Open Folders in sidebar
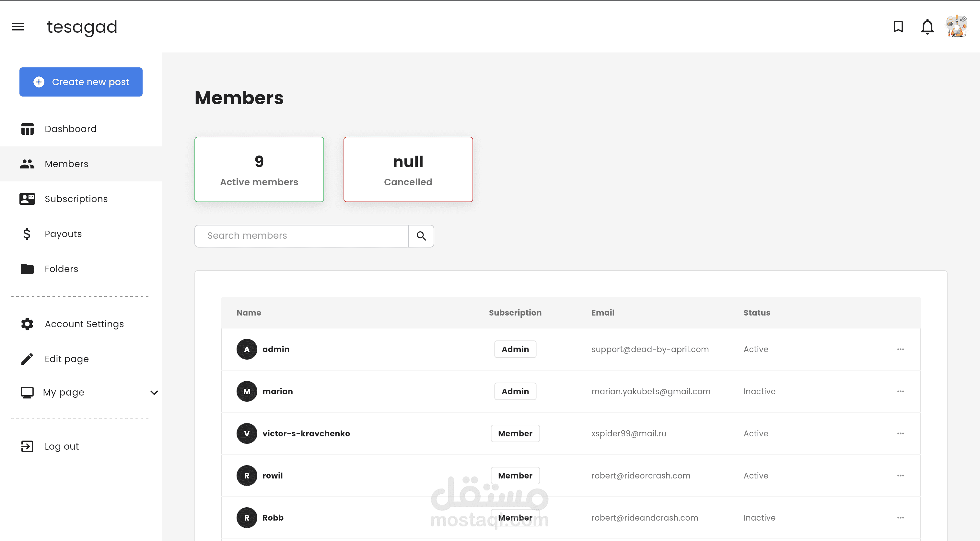 pos(61,269)
